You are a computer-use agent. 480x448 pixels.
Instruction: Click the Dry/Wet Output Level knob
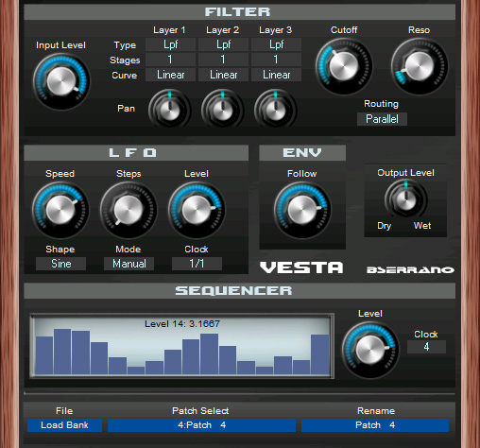[405, 199]
